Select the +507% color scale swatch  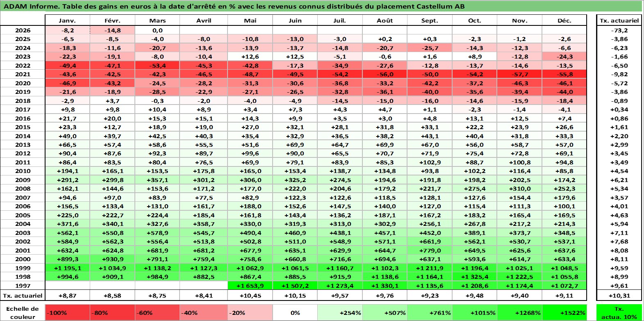pos(385,313)
